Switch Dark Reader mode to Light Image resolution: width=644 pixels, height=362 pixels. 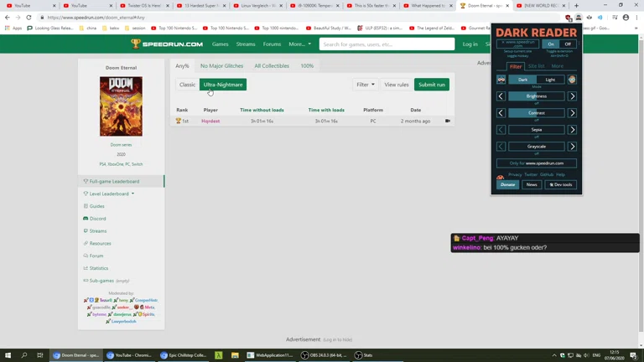550,80
